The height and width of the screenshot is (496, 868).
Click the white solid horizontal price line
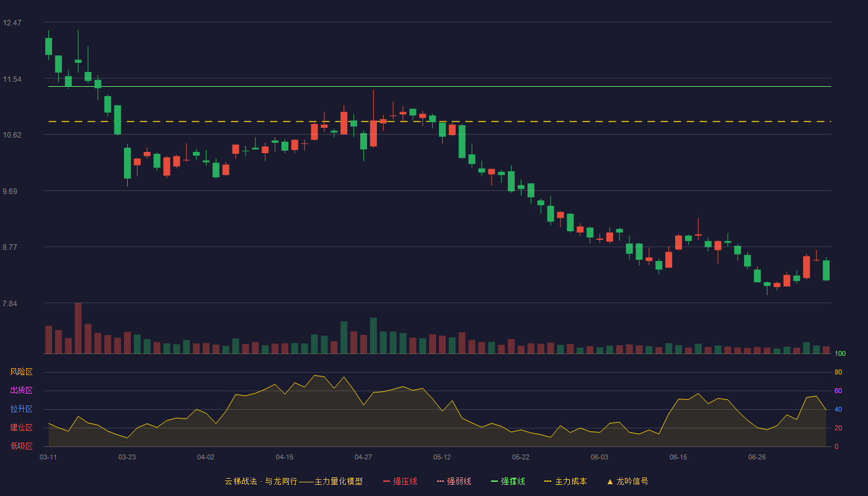pyautogui.click(x=440, y=87)
